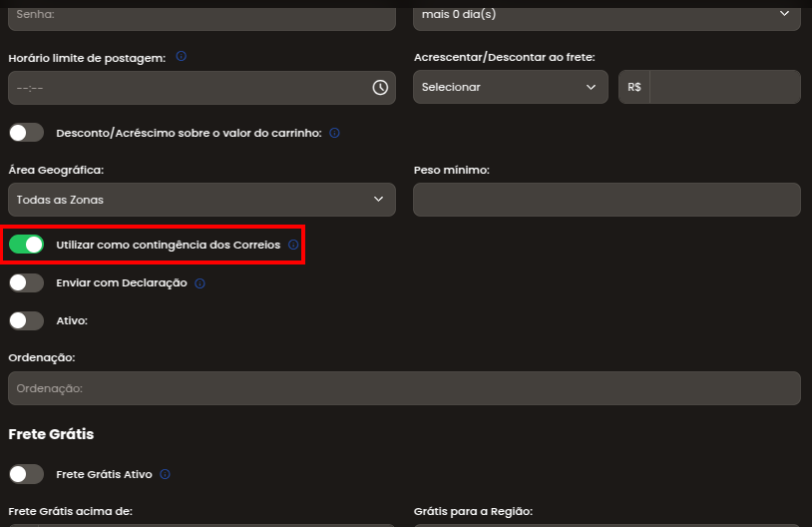Click the Peso mínimo input field
The height and width of the screenshot is (527, 812).
point(607,200)
